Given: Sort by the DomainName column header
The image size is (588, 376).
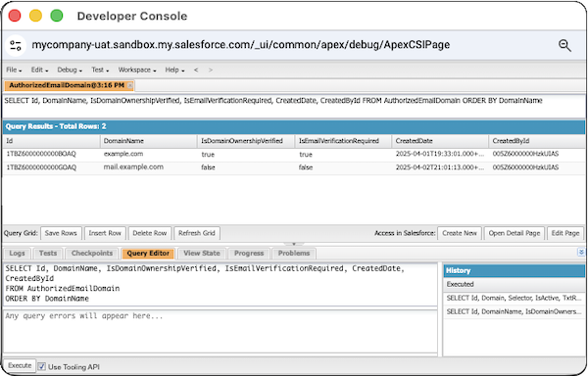Looking at the screenshot, I should coord(149,141).
